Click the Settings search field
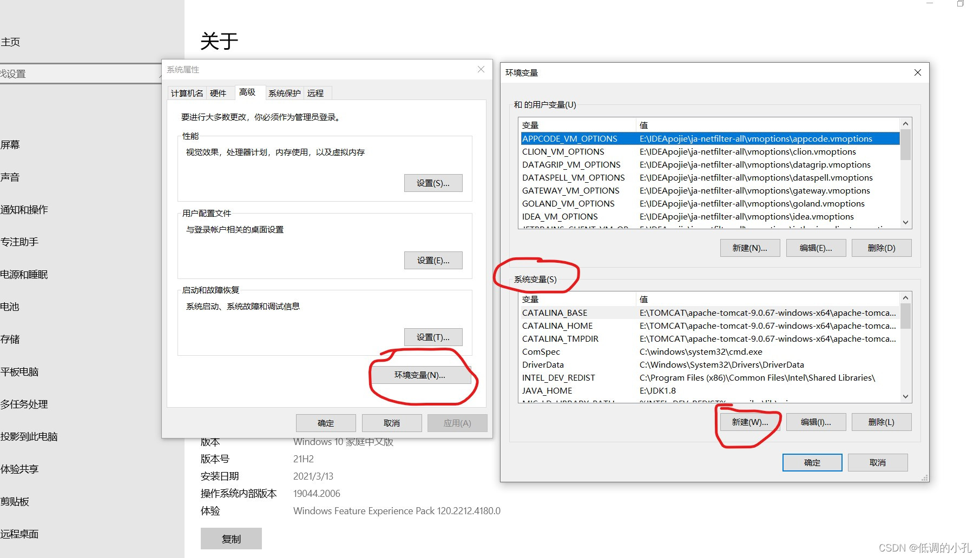This screenshot has height=558, width=980. pos(81,74)
